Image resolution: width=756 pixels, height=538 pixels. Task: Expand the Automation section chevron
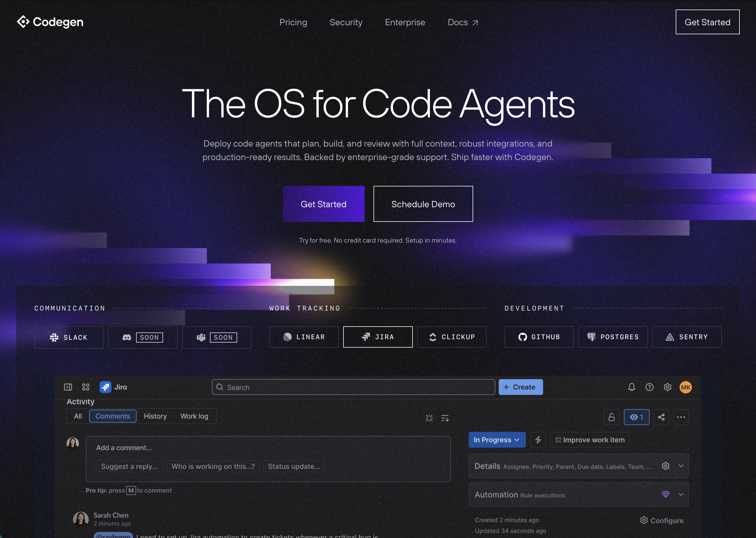[x=681, y=494]
